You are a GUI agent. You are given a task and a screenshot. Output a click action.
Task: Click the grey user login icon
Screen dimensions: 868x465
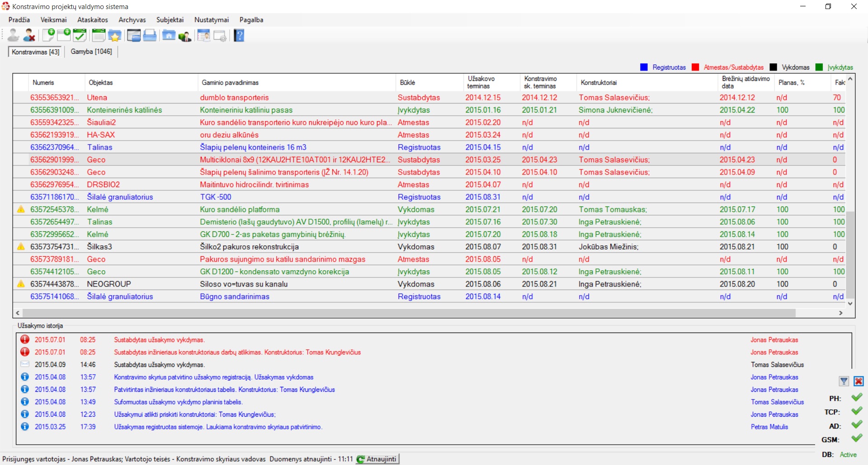tap(14, 35)
